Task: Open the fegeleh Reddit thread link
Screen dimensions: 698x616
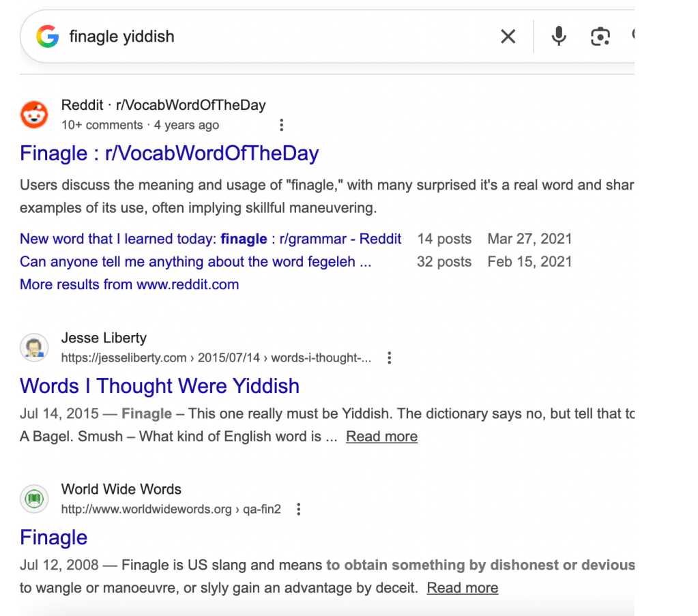Action: pos(195,261)
